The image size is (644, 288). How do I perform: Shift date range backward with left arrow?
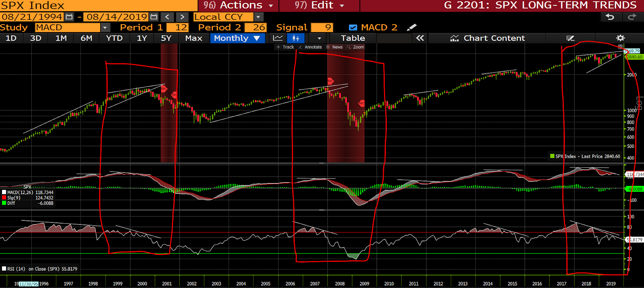167,17
